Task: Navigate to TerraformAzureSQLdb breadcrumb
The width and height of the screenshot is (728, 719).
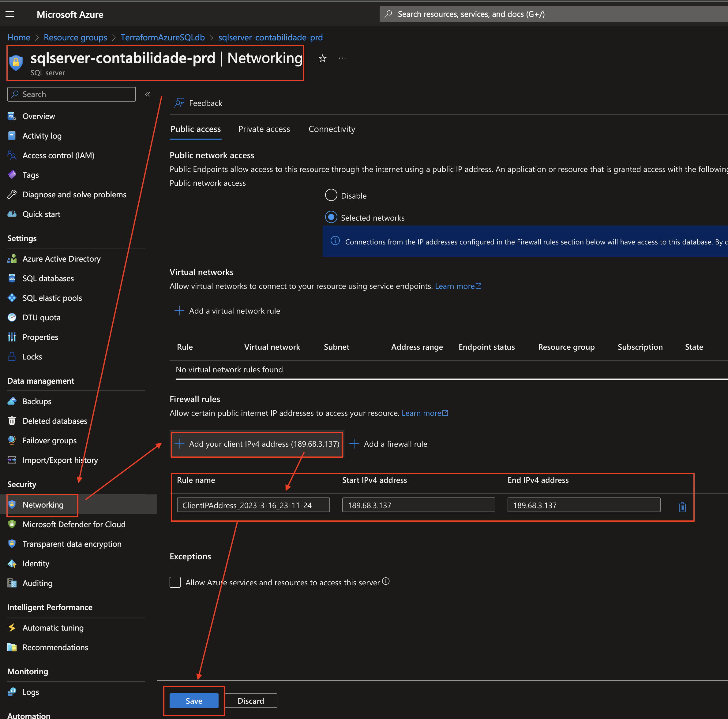Action: point(162,38)
